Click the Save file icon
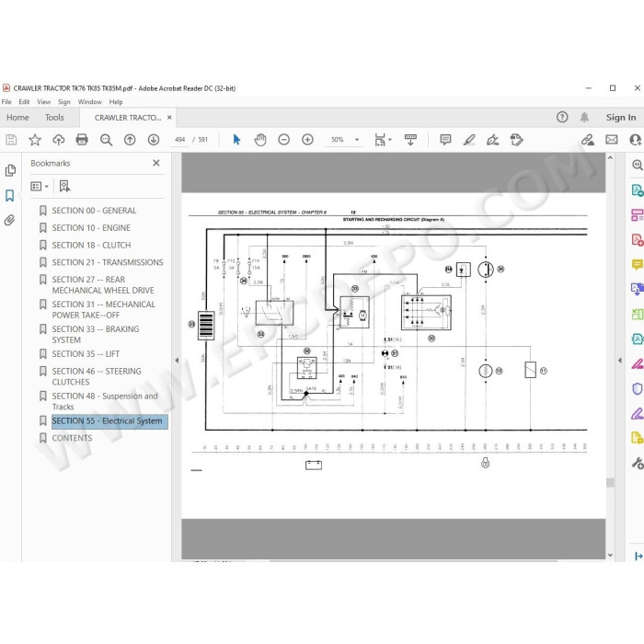 point(11,140)
